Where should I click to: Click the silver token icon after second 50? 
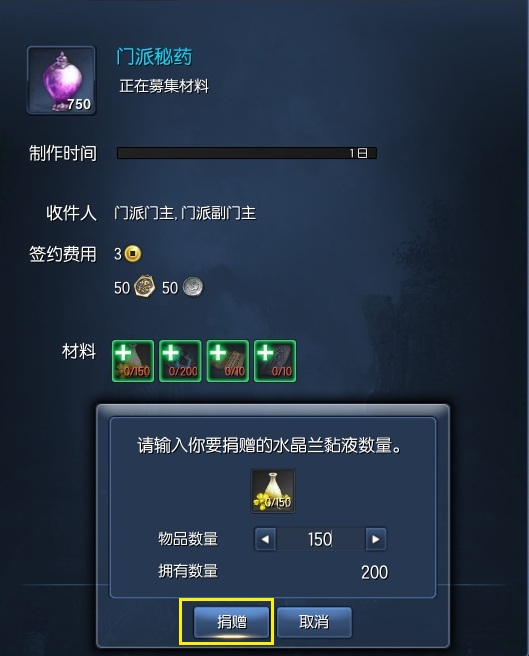click(193, 287)
